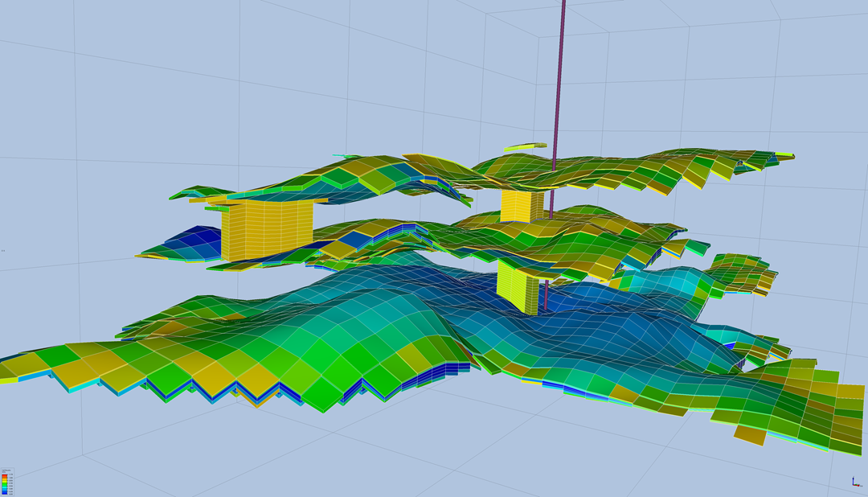868x497 pixels.
Task: Click the purple well segment below middle layer
Action: pos(547,294)
